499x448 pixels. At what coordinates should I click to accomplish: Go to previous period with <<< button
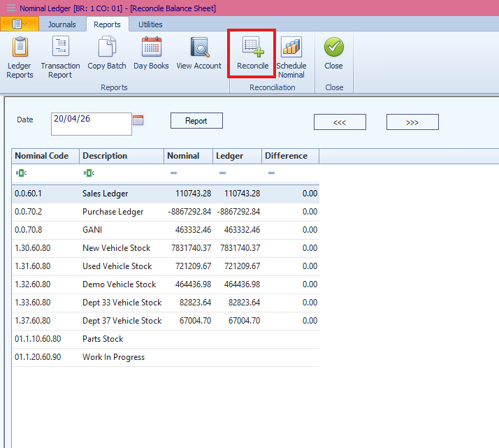(340, 122)
